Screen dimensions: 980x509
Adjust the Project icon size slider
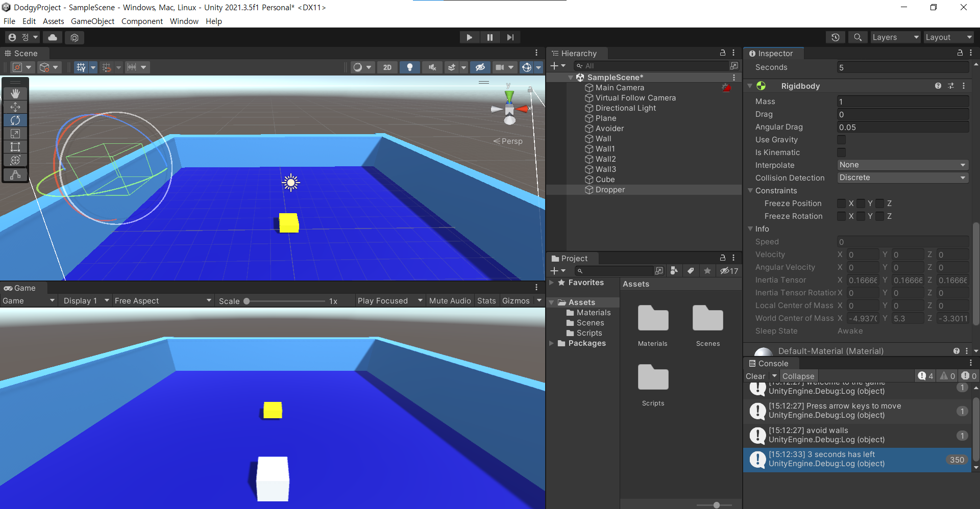pos(716,505)
